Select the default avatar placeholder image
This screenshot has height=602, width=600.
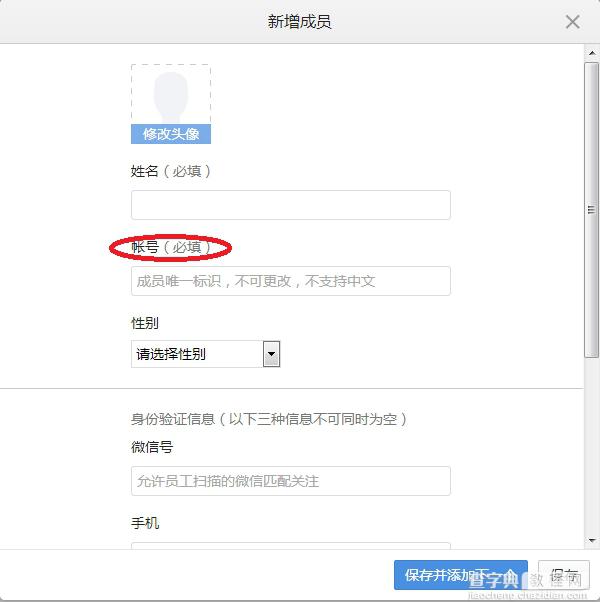pos(171,94)
